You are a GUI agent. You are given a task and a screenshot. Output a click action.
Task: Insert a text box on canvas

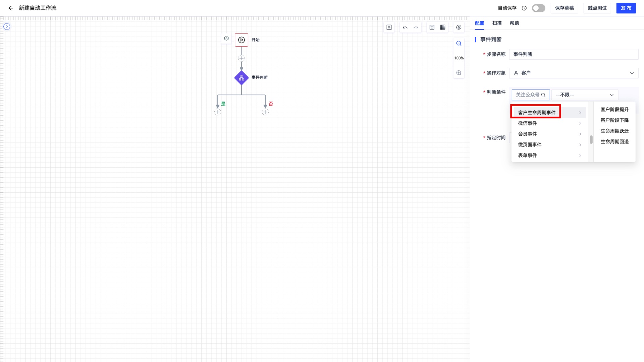(432, 27)
